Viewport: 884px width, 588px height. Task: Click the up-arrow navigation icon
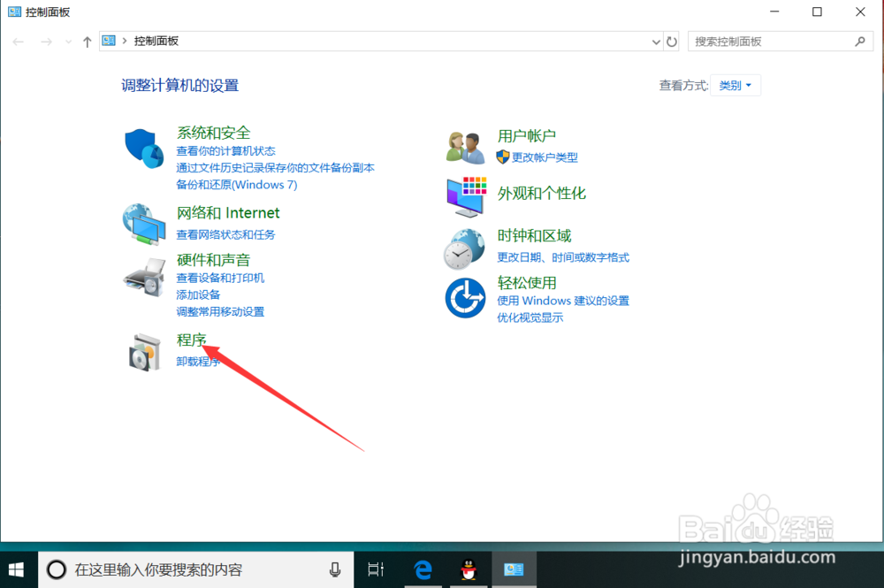pos(87,41)
